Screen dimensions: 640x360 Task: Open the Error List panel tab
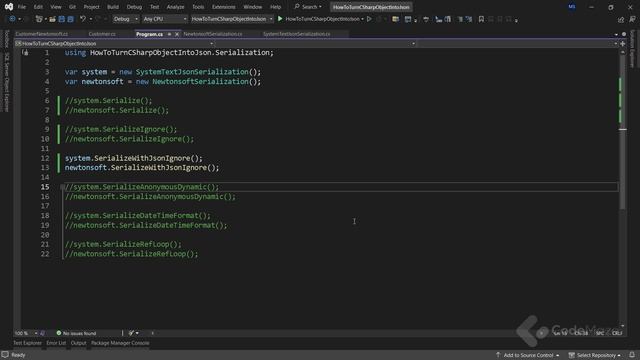[56, 343]
